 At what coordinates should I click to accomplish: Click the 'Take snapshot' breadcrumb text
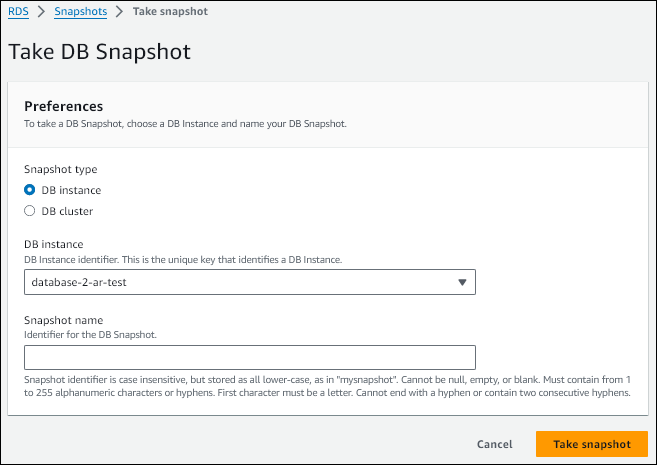(169, 9)
